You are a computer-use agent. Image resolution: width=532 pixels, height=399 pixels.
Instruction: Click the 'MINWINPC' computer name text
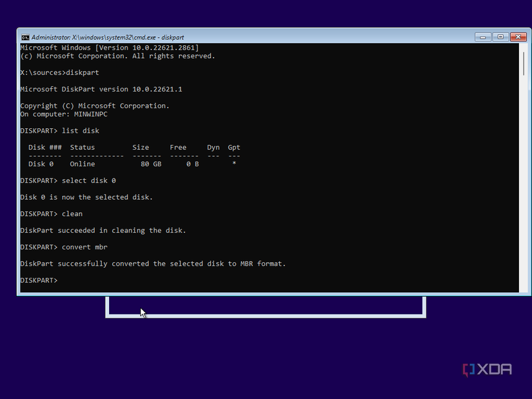tap(91, 113)
